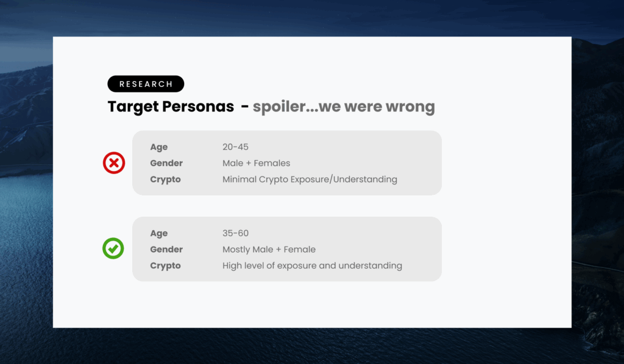Click 'High level of exposure and understanding' text

point(313,266)
